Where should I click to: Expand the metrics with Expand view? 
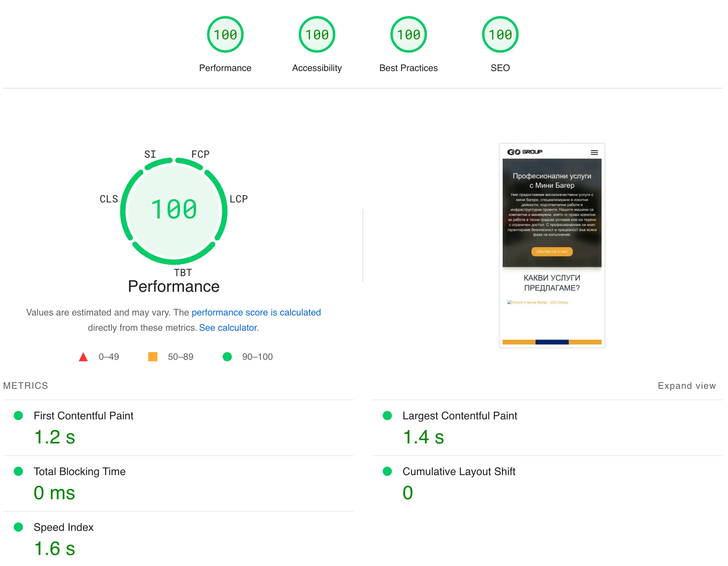tap(687, 386)
